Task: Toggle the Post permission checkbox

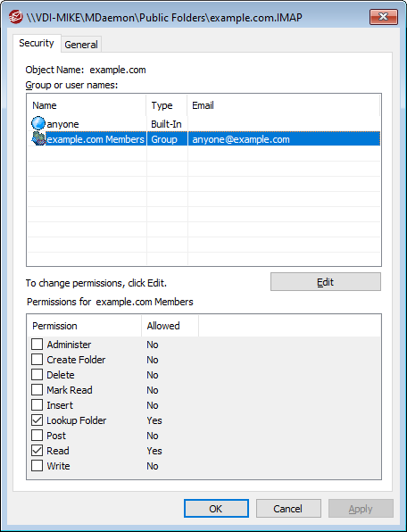Action: 37,436
